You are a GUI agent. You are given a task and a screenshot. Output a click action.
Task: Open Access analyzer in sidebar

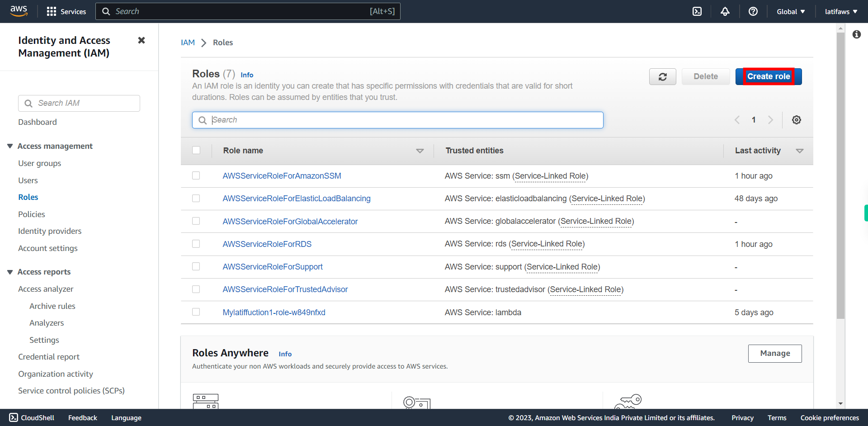pos(46,289)
